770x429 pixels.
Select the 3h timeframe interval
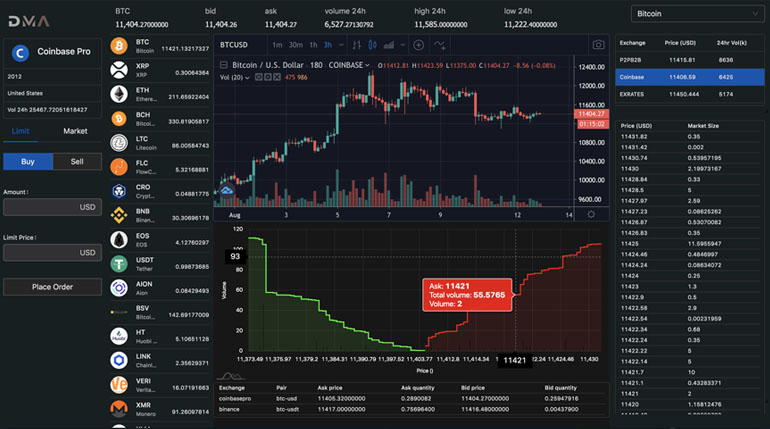[x=327, y=45]
